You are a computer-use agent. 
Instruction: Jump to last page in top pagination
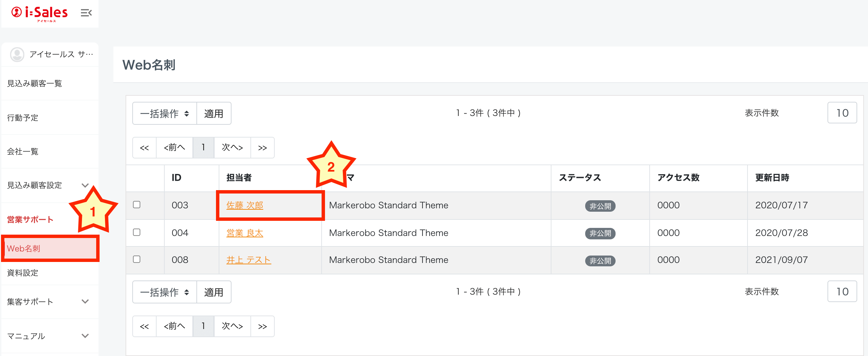[262, 148]
